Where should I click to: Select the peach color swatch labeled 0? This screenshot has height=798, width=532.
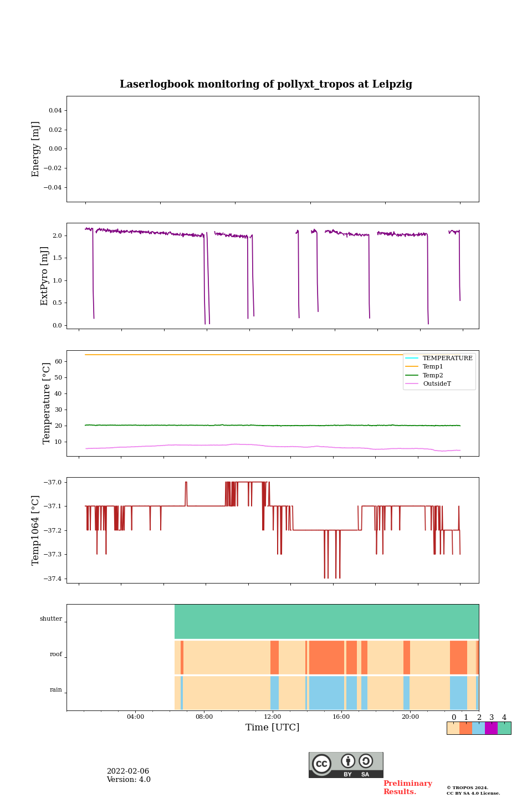pos(453,728)
